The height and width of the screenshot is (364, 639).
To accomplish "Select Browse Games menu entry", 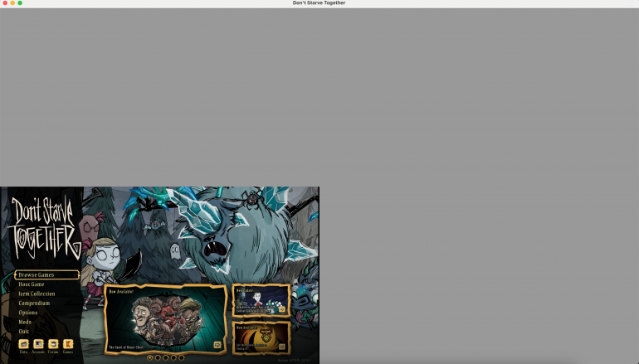I will [x=46, y=274].
